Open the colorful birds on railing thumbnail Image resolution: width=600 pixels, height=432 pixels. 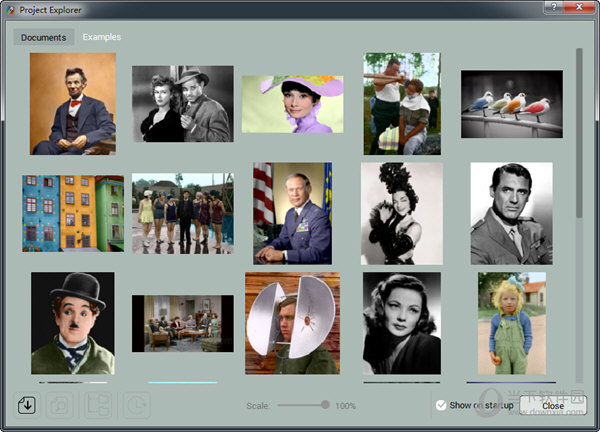click(512, 104)
